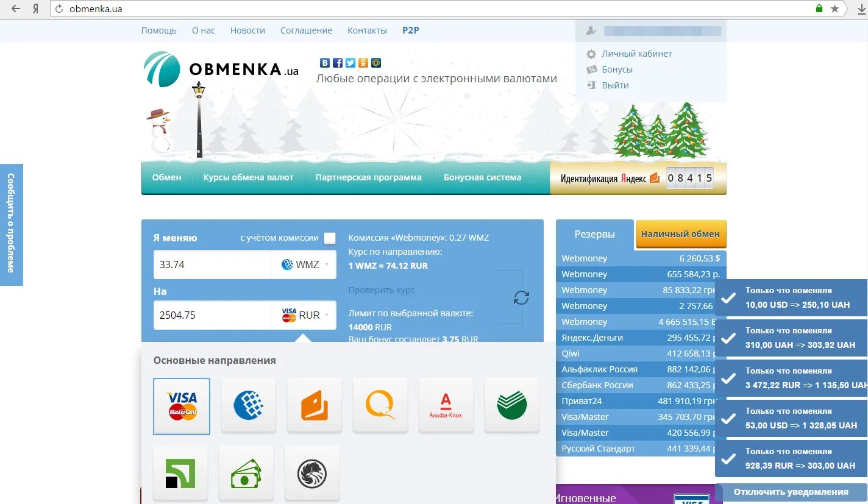868x504 pixels.
Task: Open the Идентификация Яндекс banner
Action: pos(638,178)
